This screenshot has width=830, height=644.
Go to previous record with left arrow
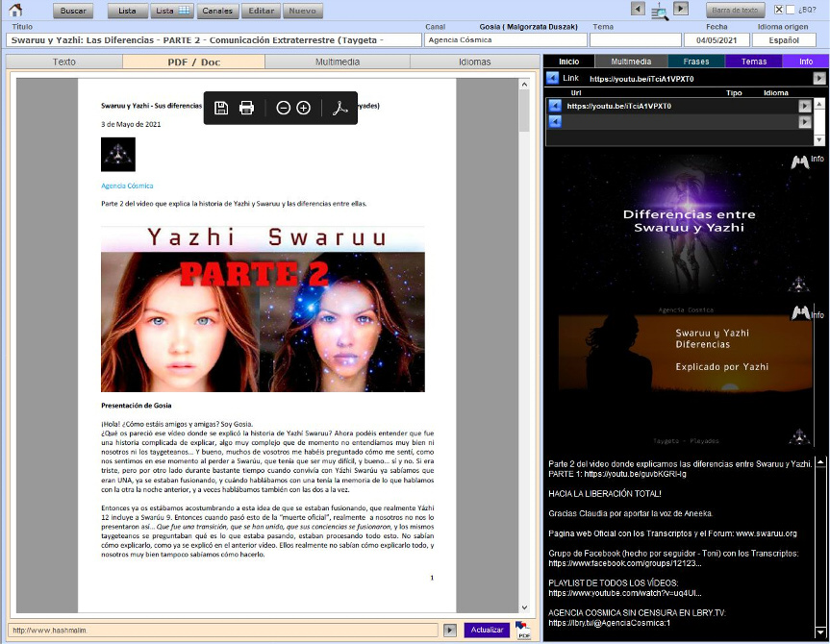click(637, 9)
